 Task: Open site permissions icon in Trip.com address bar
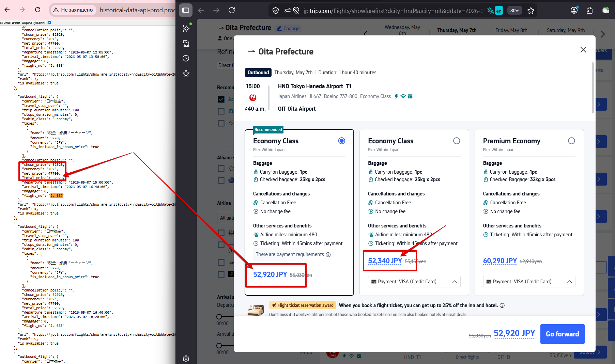287,11
